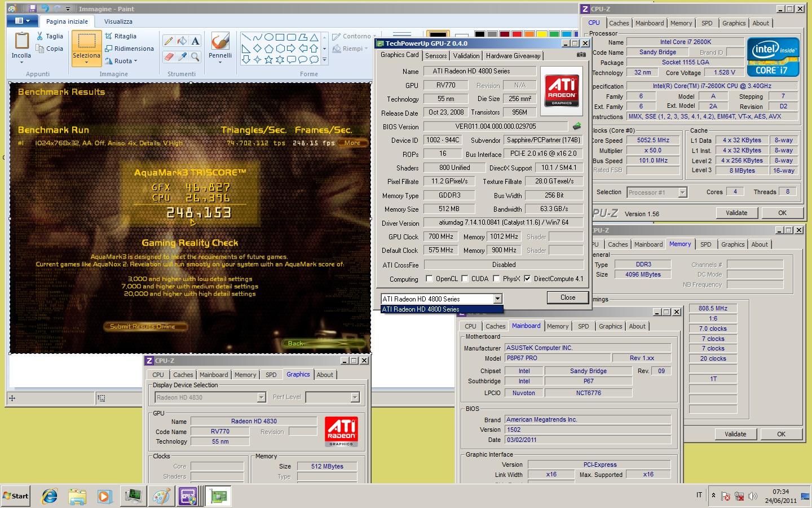This screenshot has width=812, height=508.
Task: Click the ATI Radeon logo in GPU-Z
Action: point(562,91)
